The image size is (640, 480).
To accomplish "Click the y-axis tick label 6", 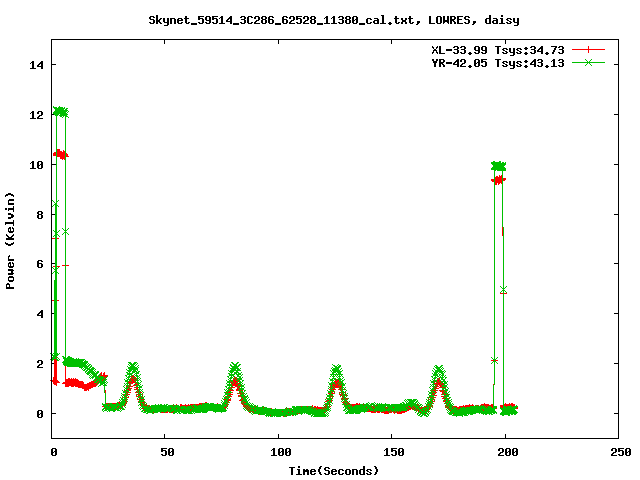I will tap(40, 264).
